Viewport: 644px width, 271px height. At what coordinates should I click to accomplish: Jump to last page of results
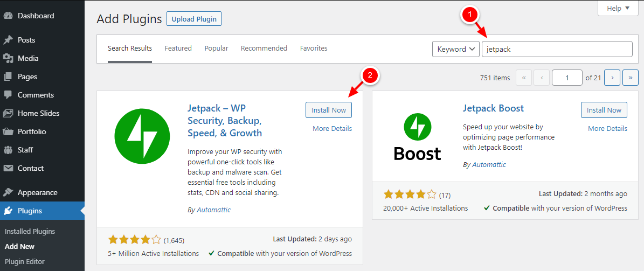pos(630,78)
